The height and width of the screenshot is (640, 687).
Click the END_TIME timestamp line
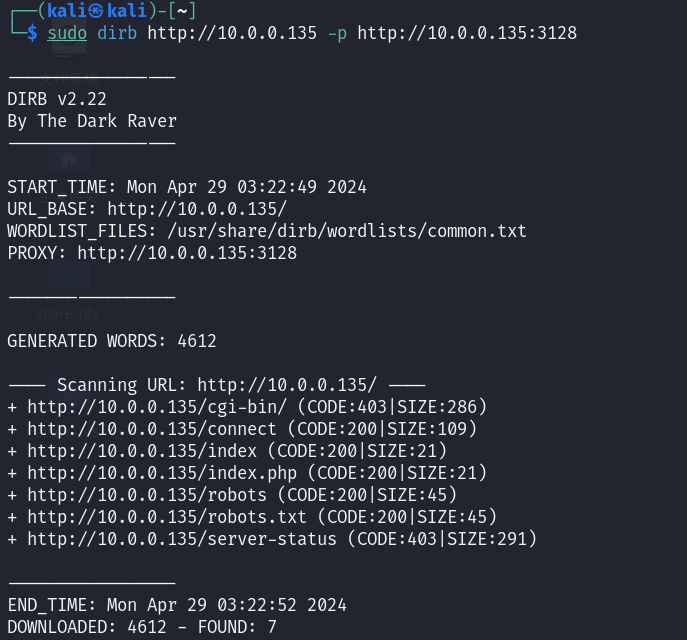point(177,605)
